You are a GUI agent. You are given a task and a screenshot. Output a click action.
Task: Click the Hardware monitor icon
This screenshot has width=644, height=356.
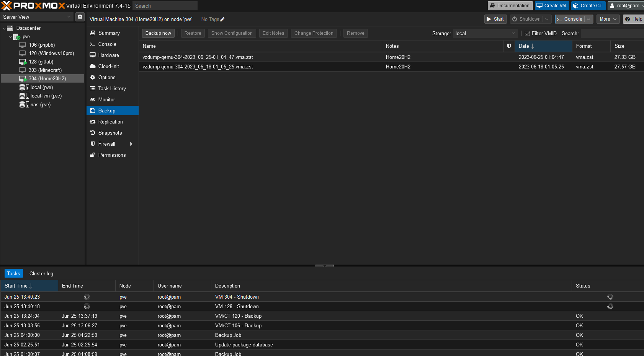coord(93,55)
